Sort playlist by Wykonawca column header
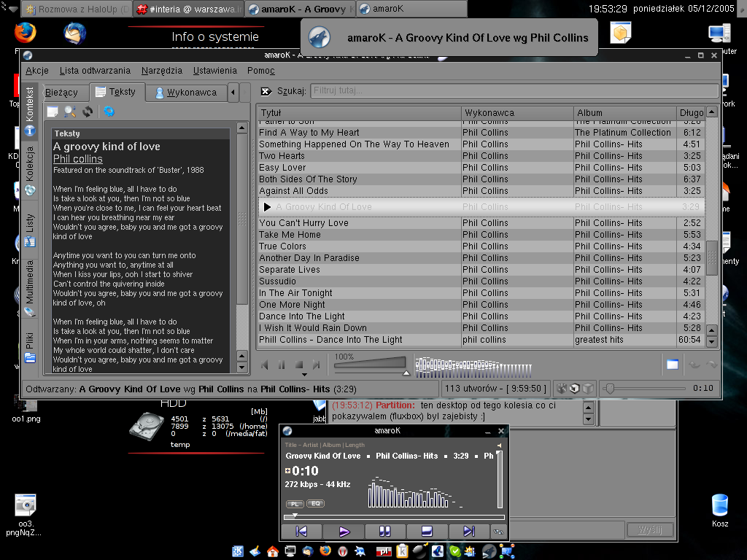 tap(517, 113)
